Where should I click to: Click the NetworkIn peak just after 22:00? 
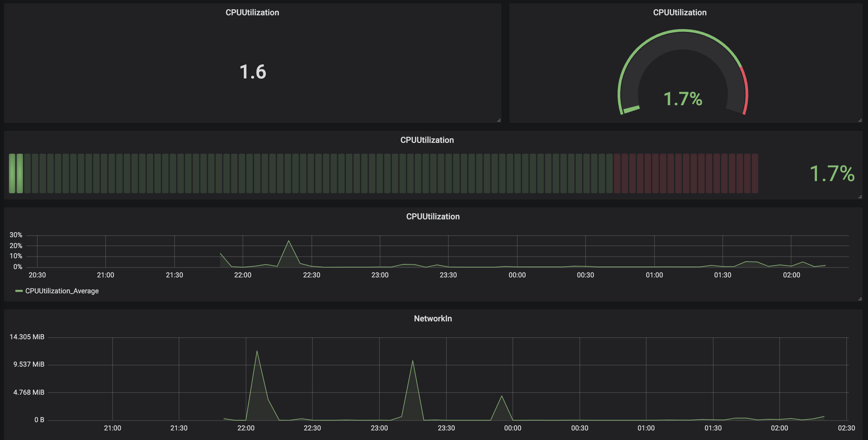click(x=257, y=351)
